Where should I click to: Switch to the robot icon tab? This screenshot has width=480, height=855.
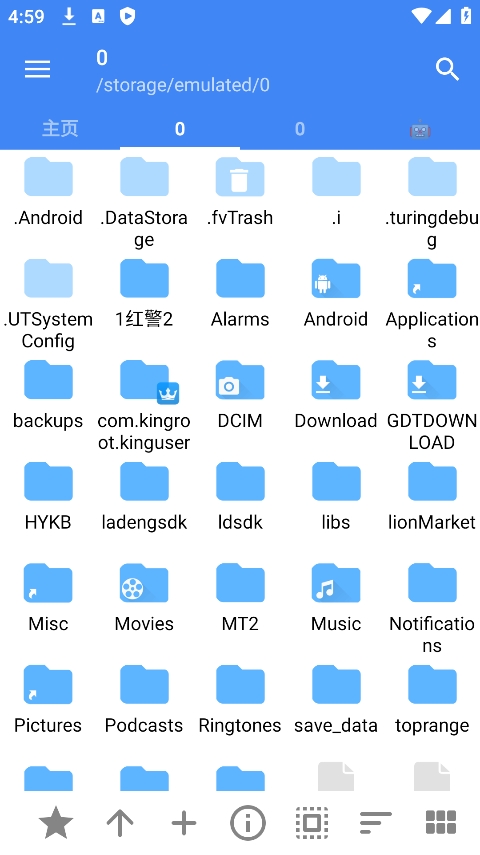coord(420,130)
